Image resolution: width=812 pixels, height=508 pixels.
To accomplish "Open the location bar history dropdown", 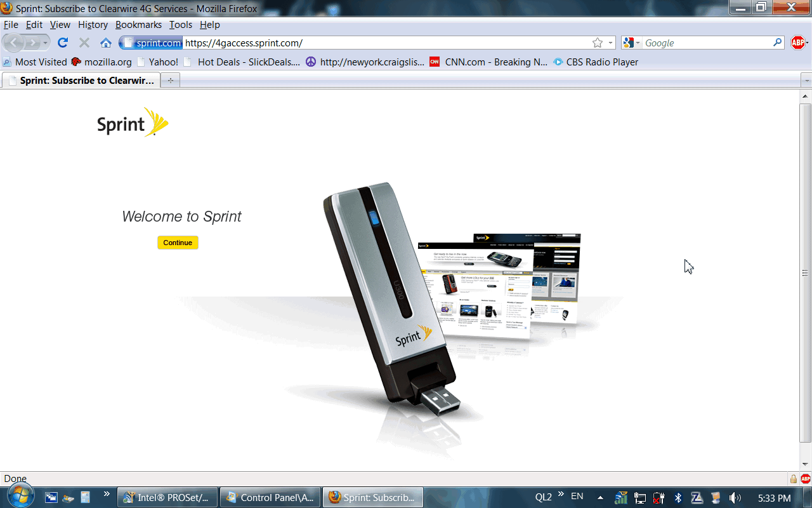I will 611,43.
